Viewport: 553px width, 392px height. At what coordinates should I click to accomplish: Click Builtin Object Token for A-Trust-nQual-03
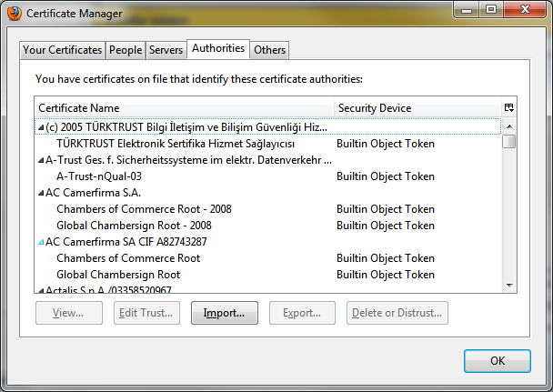pos(386,176)
